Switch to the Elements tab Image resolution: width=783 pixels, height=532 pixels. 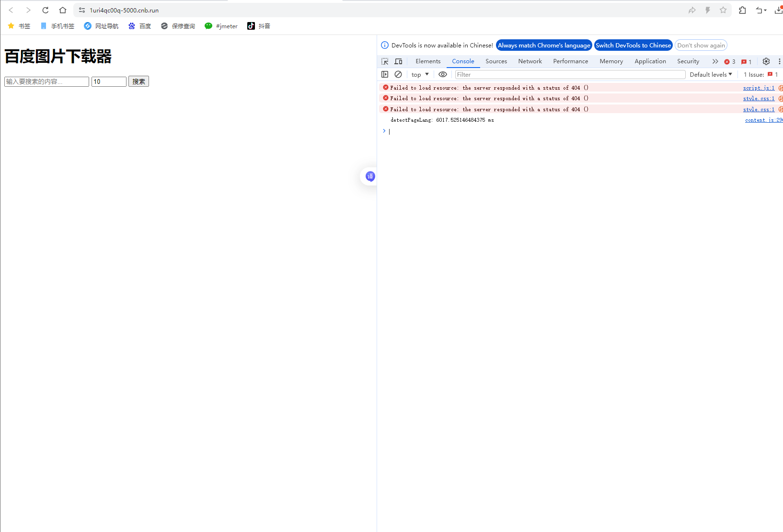click(428, 61)
